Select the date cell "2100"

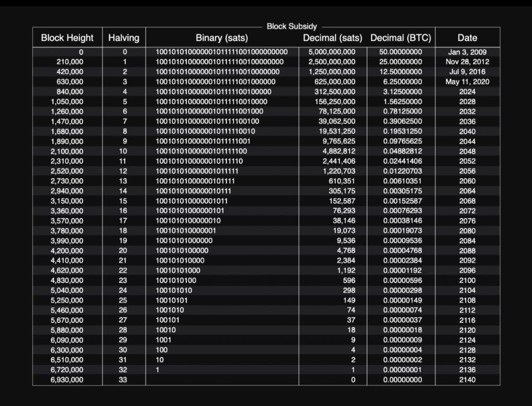point(467,280)
